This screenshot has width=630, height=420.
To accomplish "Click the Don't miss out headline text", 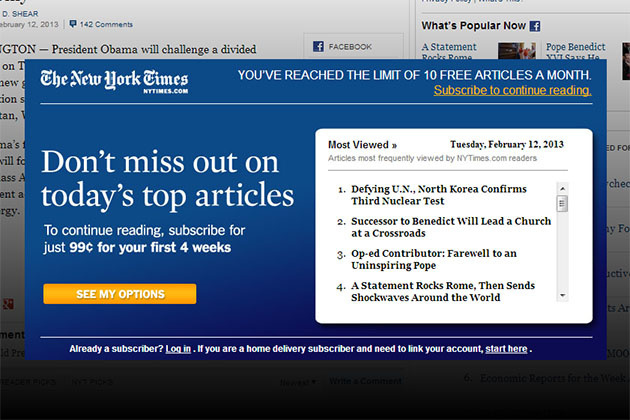I will pyautogui.click(x=168, y=178).
